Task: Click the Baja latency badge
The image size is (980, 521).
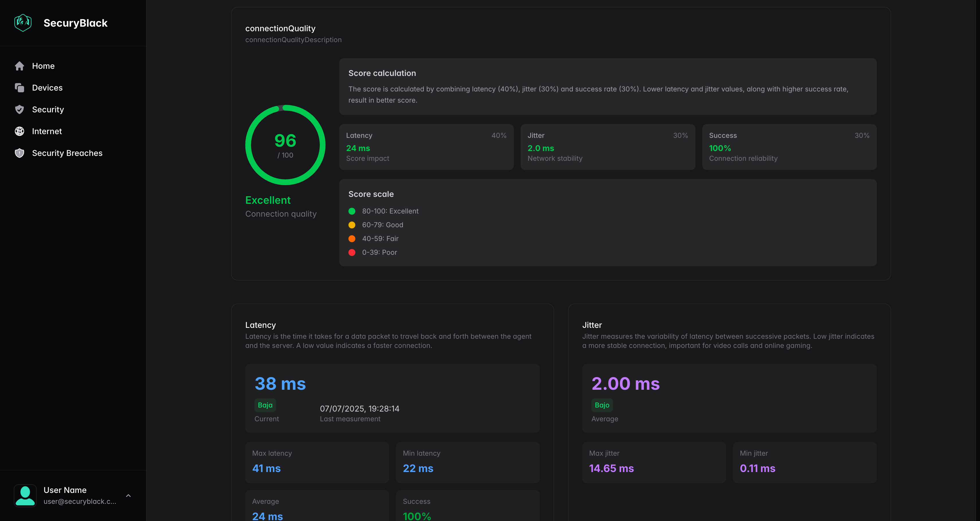Action: tap(265, 405)
